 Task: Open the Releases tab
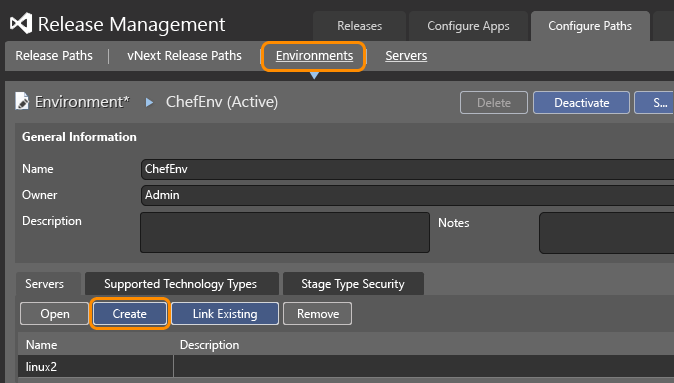359,26
